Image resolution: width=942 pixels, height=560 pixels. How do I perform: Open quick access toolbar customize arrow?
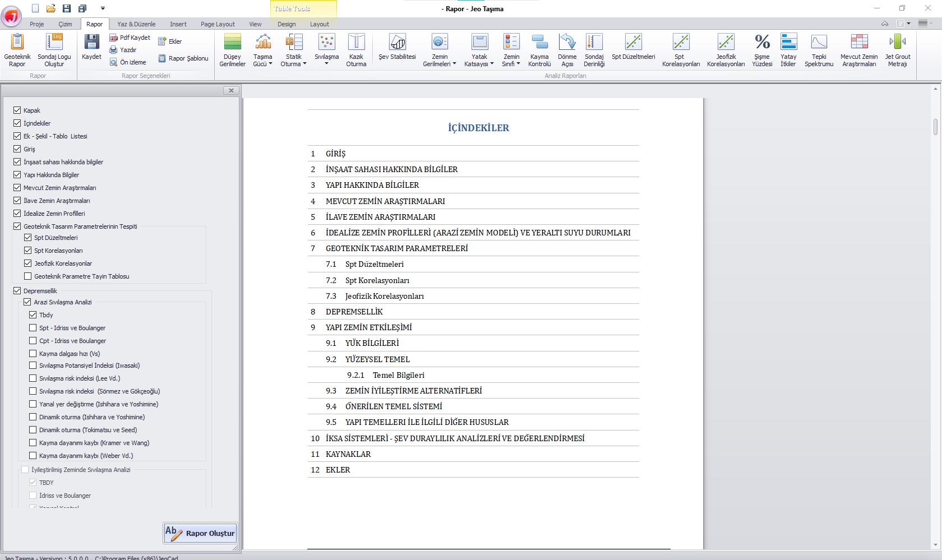(x=103, y=8)
